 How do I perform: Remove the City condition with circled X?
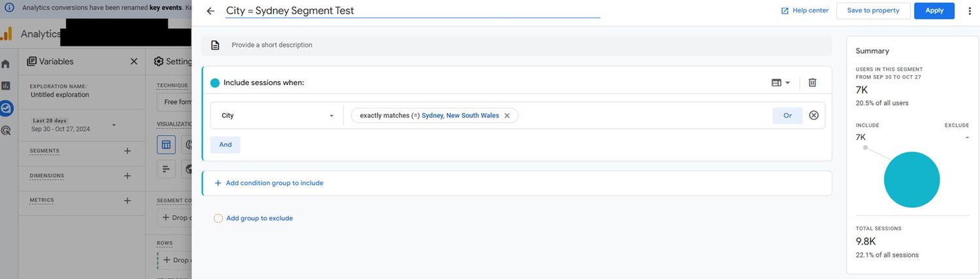(x=813, y=116)
